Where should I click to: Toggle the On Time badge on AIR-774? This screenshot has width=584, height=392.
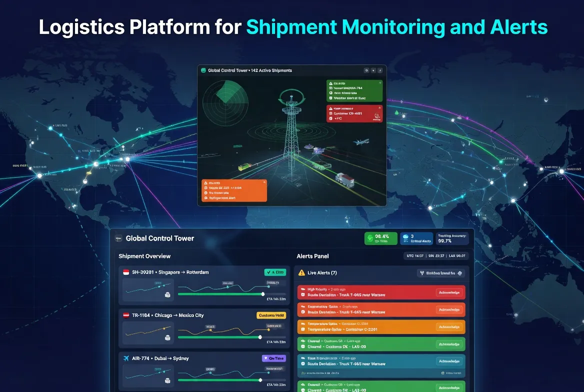pos(274,358)
